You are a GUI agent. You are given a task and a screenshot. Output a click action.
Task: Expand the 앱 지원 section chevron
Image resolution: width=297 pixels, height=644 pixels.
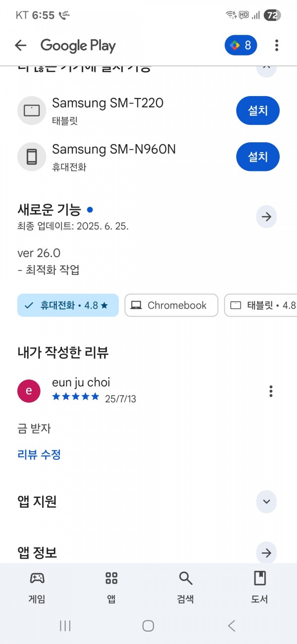266,501
